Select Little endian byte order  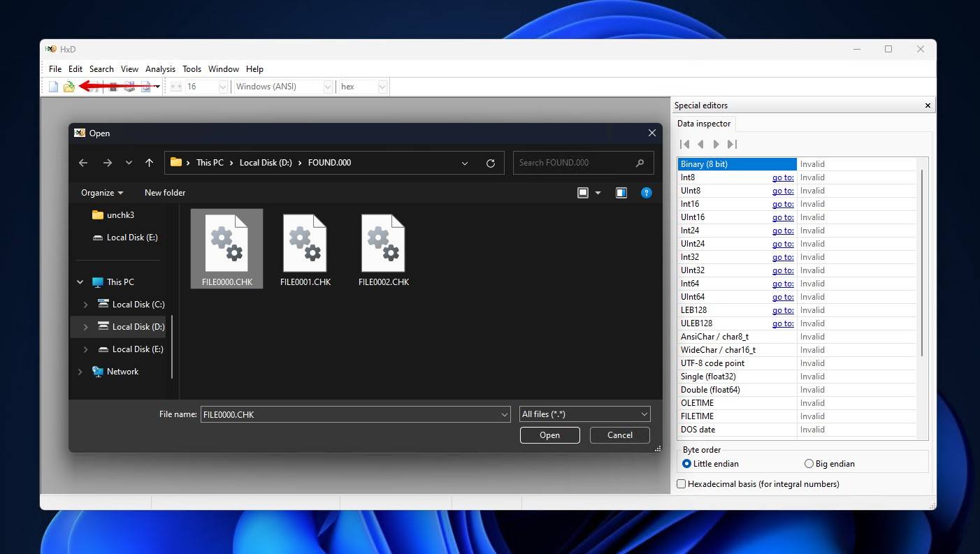pos(710,464)
